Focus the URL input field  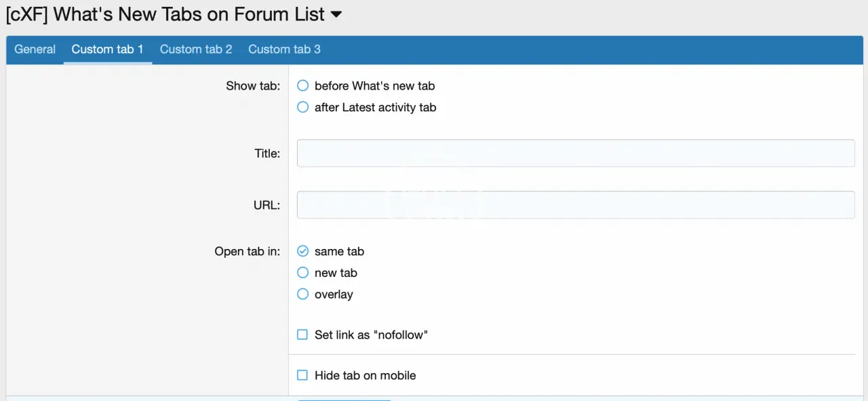(x=575, y=205)
